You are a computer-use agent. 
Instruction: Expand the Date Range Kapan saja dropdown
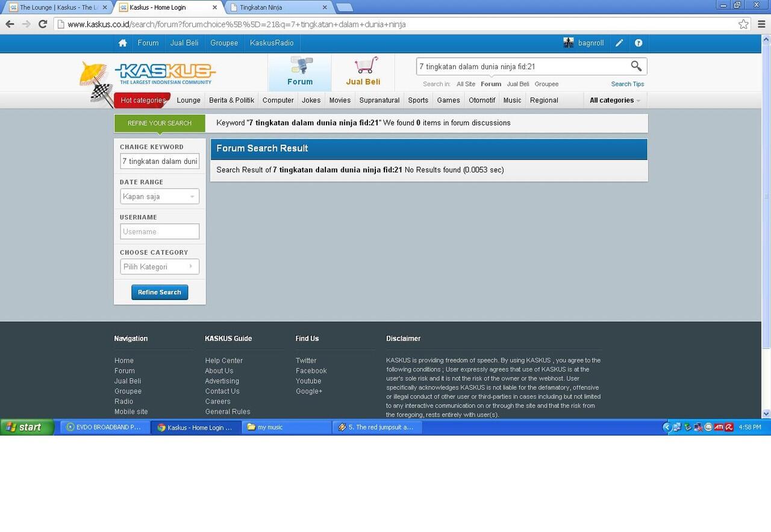(x=160, y=196)
